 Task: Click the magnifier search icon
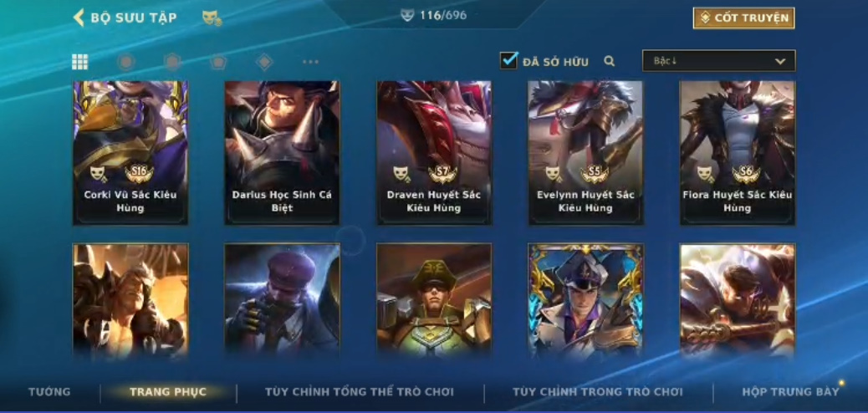tap(609, 62)
